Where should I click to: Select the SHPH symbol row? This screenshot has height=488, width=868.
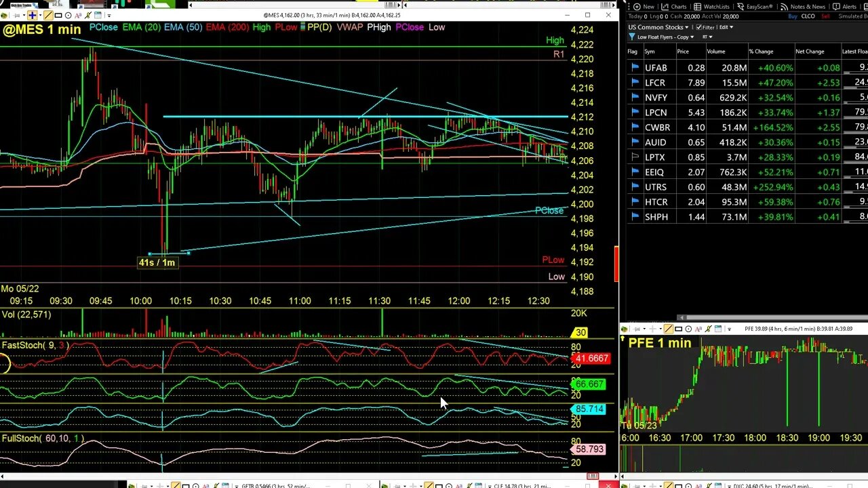coord(747,217)
